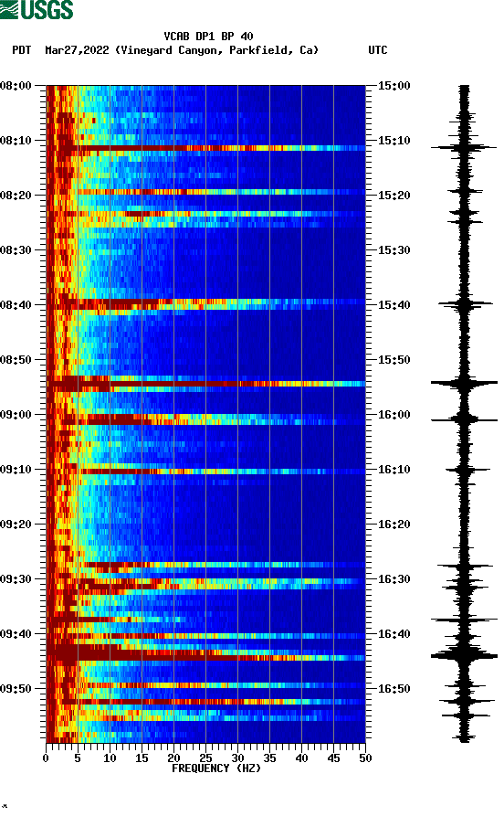Click the 'UTC' timezone label
This screenshot has height=816, width=504.
click(x=378, y=50)
